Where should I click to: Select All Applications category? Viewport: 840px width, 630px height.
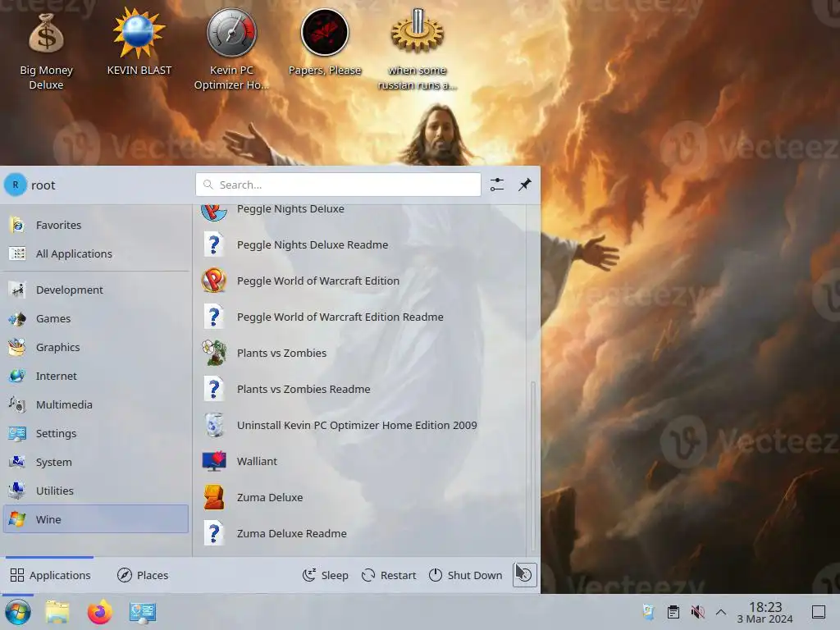96,253
